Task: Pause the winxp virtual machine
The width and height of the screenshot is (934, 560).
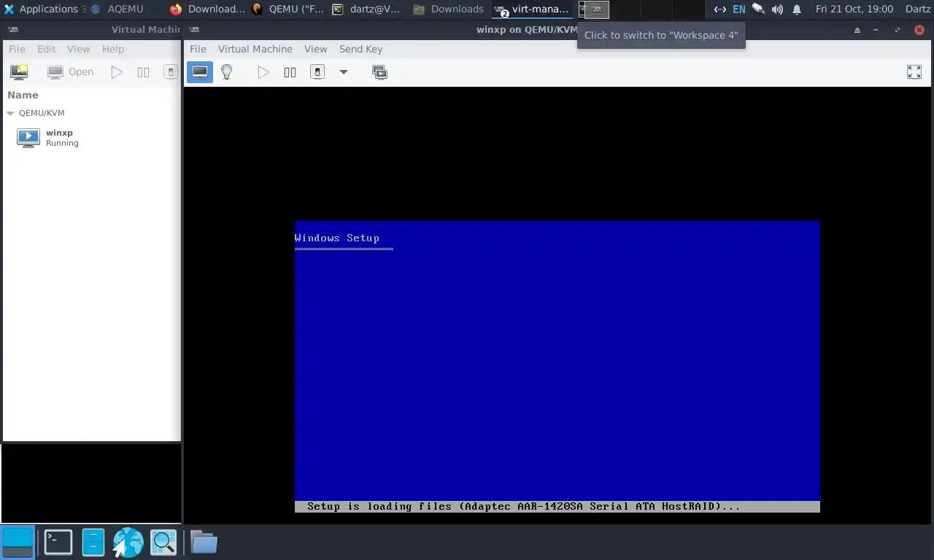Action: (x=290, y=71)
